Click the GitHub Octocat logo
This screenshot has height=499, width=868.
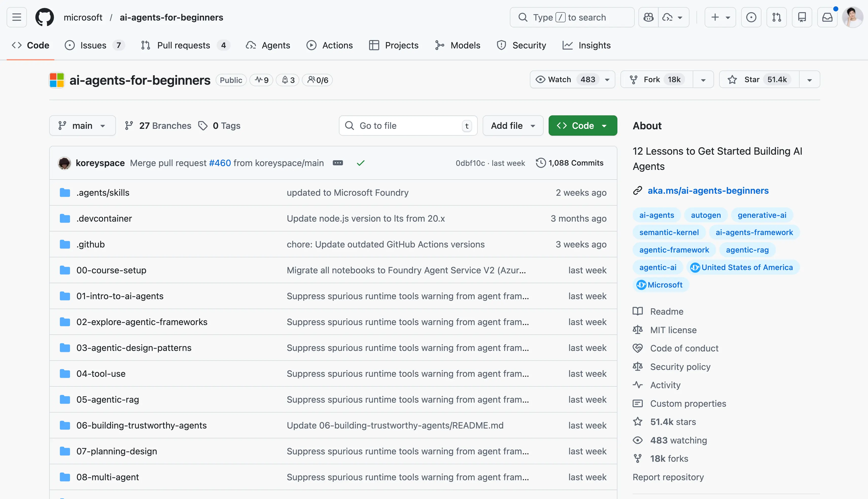tap(45, 17)
